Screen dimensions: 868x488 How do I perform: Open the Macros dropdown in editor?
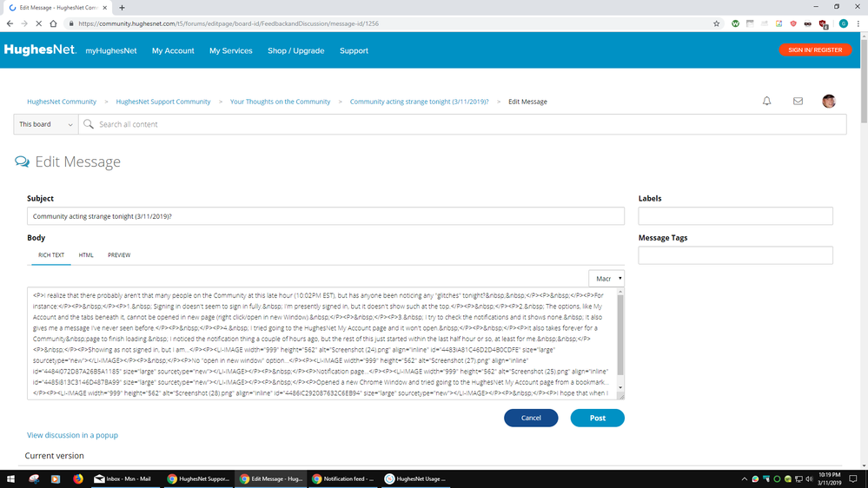606,279
